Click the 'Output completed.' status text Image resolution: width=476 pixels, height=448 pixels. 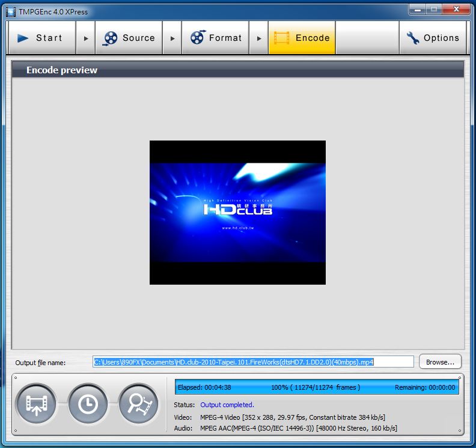pyautogui.click(x=227, y=405)
